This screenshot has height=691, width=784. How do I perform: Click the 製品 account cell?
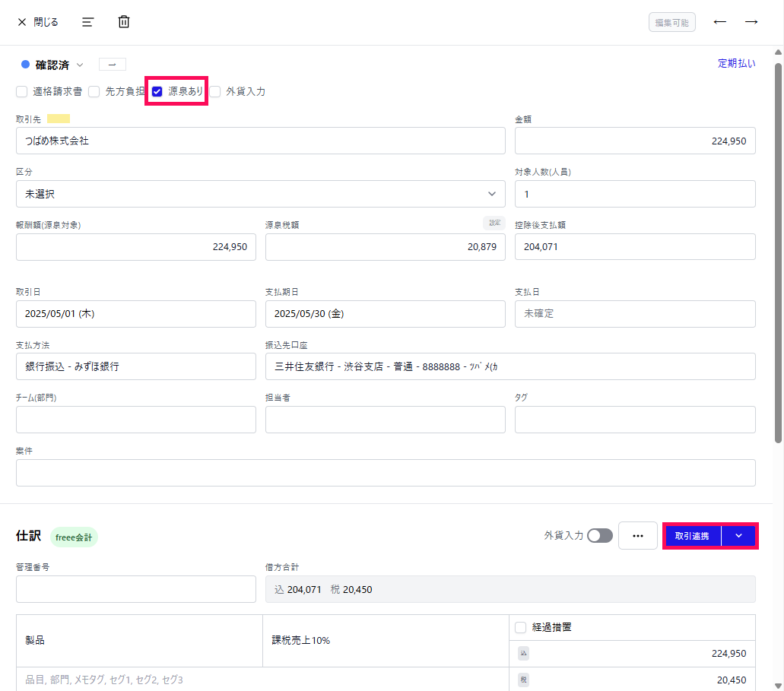coord(139,641)
